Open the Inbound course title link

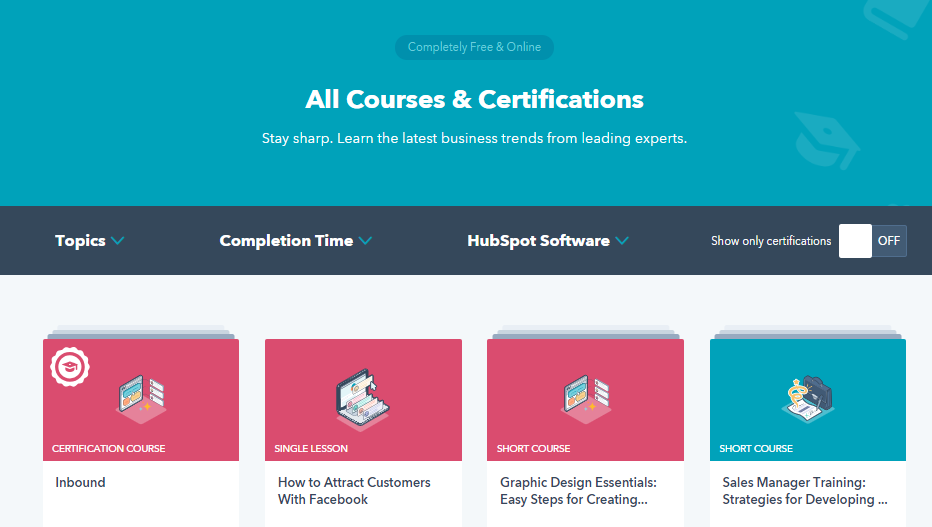pos(80,482)
